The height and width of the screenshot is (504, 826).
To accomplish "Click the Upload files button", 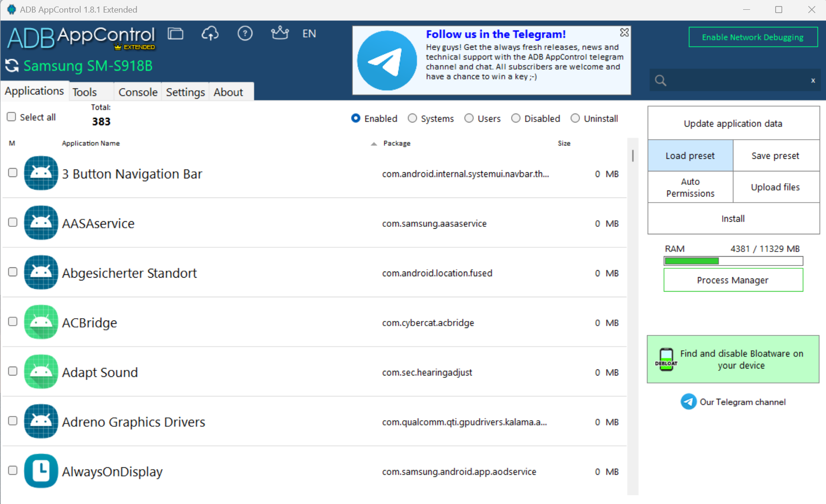I will pyautogui.click(x=776, y=187).
